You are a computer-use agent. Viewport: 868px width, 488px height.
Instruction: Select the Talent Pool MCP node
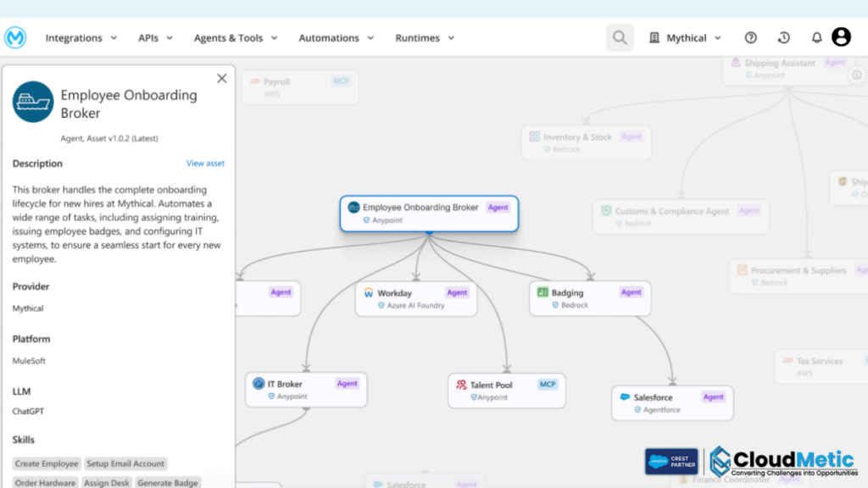coord(507,391)
